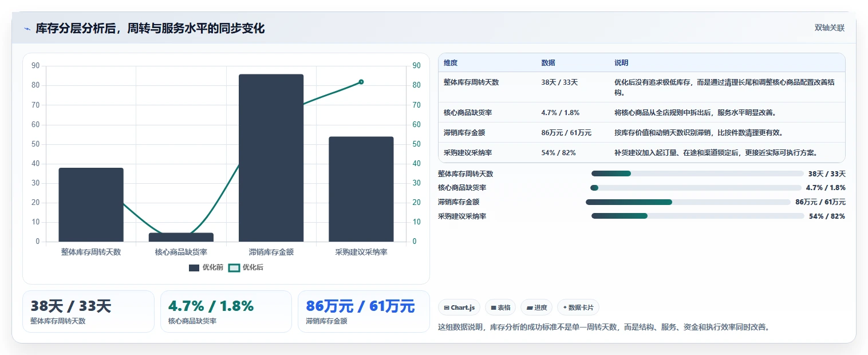Click the 38天 / 33天 value beside progress bar
This screenshot has width=868, height=355.
point(827,173)
